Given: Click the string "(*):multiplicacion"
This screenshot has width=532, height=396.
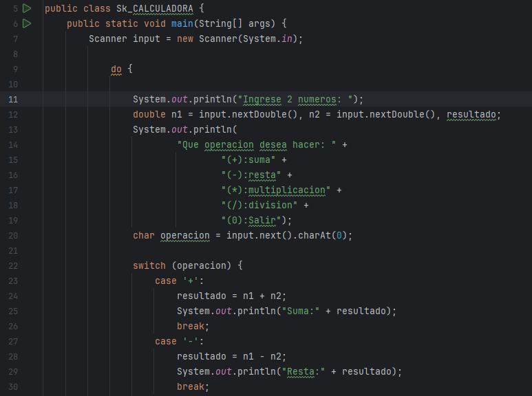Looking at the screenshot, I should (276, 190).
